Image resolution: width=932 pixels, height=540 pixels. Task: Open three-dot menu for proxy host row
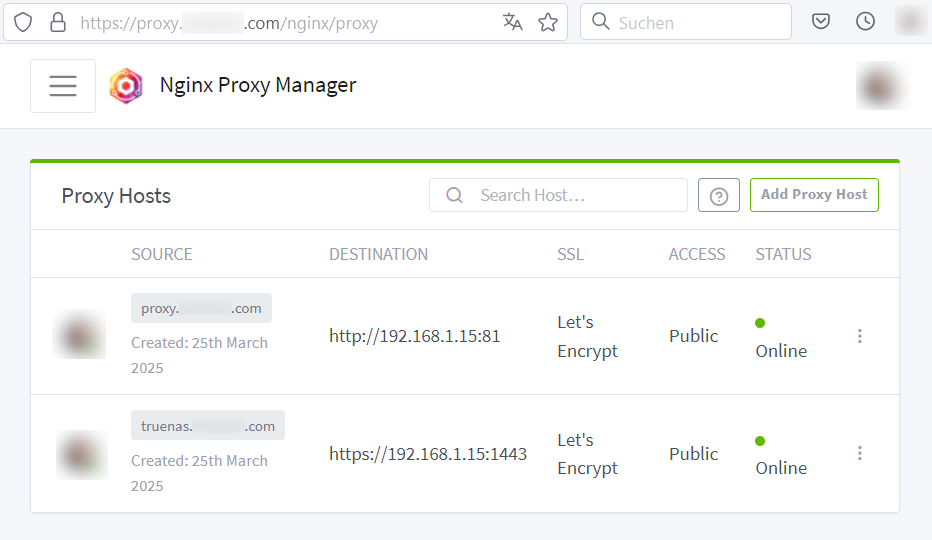coord(859,336)
